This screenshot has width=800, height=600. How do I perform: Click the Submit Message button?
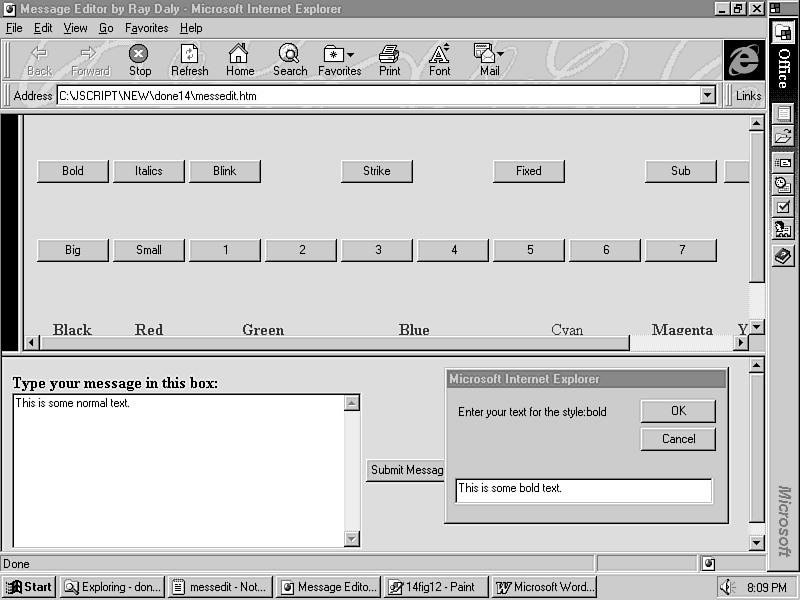(x=406, y=470)
